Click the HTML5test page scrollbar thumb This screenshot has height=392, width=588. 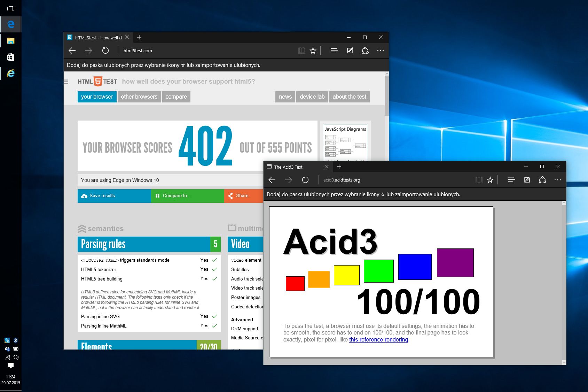point(386,95)
